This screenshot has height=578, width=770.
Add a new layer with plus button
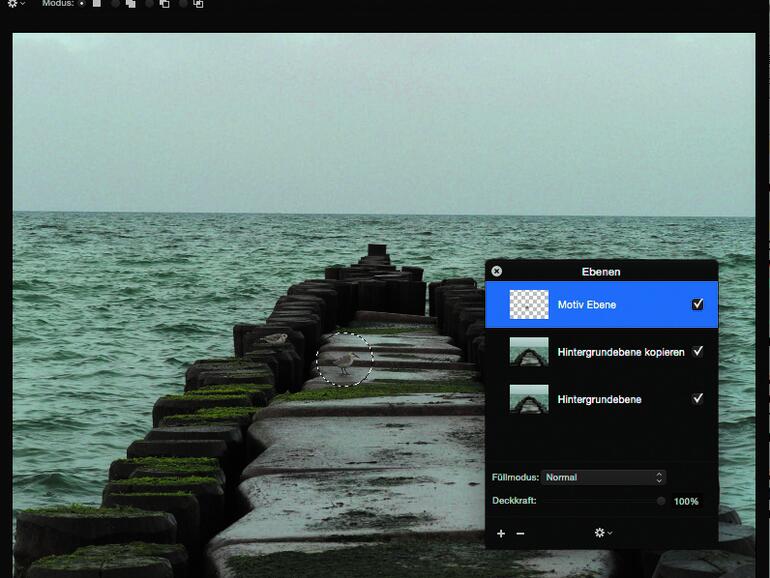501,533
